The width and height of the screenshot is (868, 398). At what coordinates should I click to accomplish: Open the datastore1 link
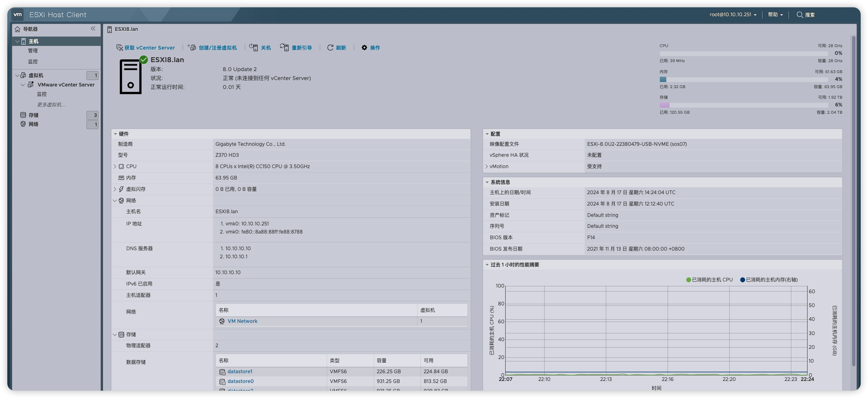click(240, 372)
